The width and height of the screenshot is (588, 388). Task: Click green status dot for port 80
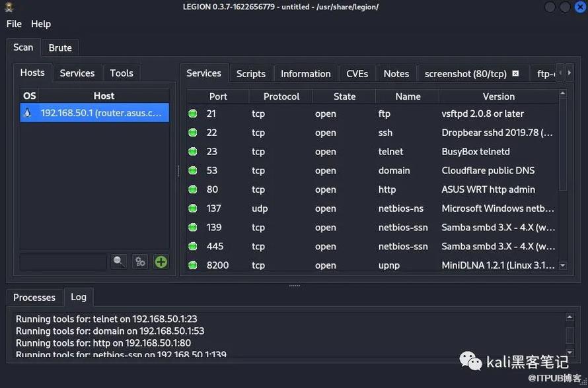pyautogui.click(x=193, y=189)
